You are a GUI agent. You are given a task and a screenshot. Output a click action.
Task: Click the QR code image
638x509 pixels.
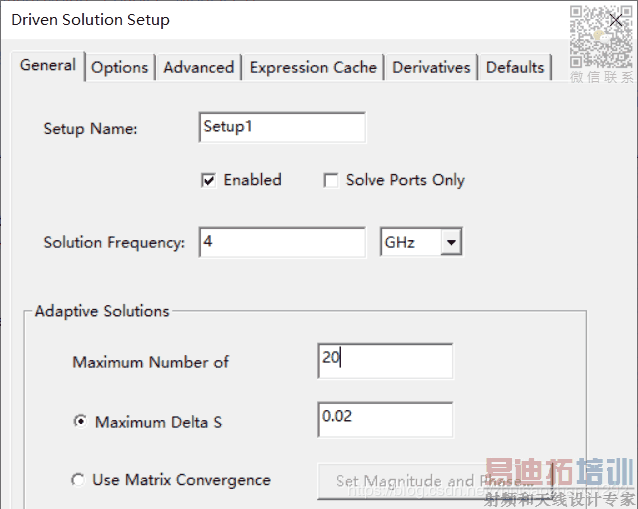pyautogui.click(x=602, y=38)
